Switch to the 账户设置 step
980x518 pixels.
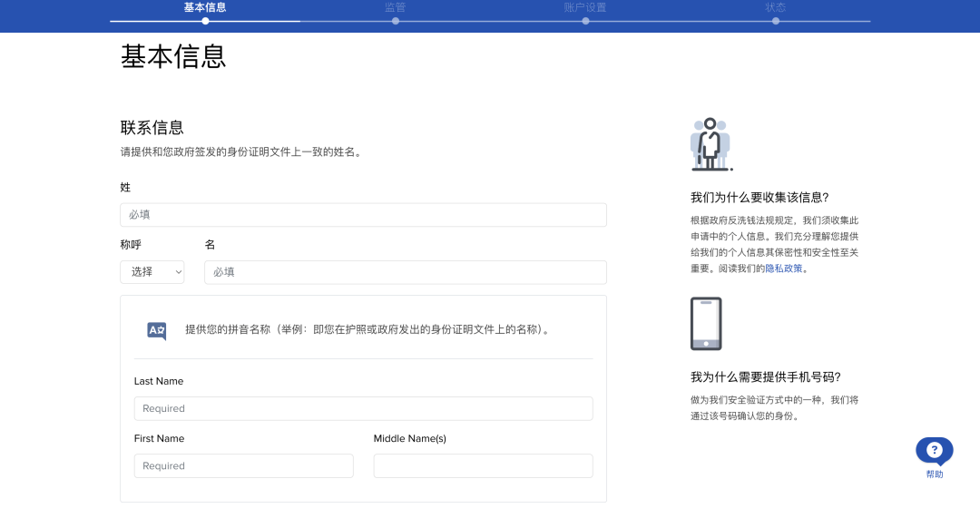pyautogui.click(x=585, y=7)
